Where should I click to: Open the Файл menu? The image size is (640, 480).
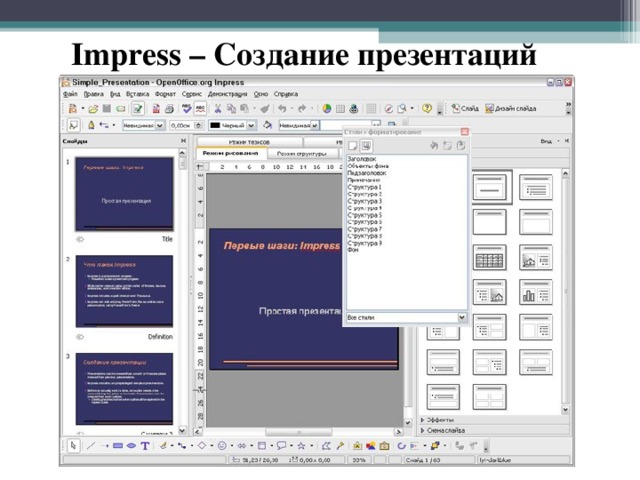[x=70, y=94]
